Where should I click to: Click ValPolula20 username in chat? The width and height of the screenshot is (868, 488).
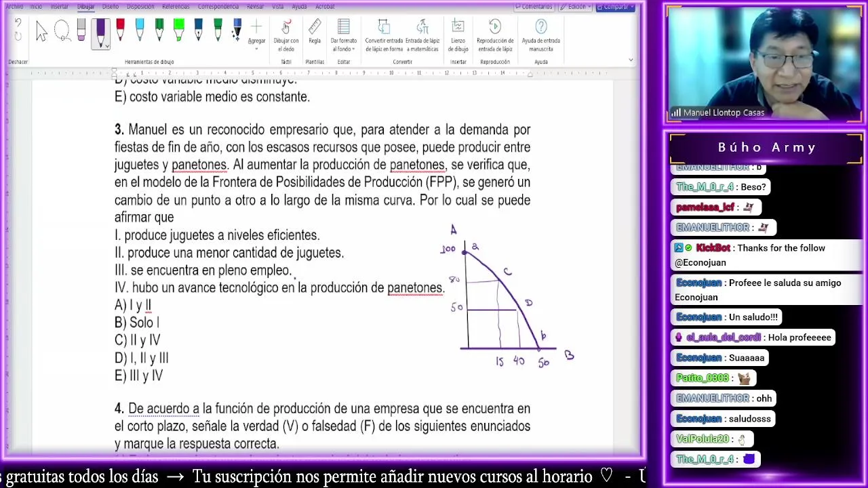click(x=702, y=439)
